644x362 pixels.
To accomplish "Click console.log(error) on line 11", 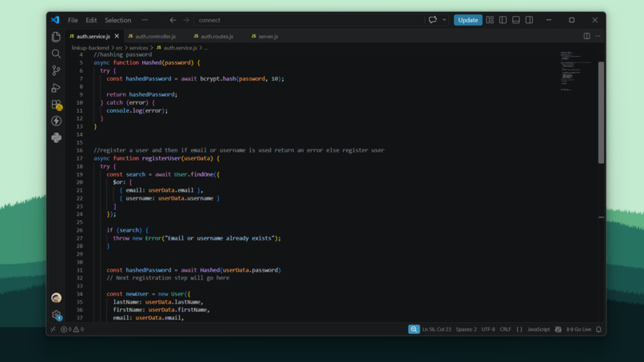I will (x=137, y=110).
